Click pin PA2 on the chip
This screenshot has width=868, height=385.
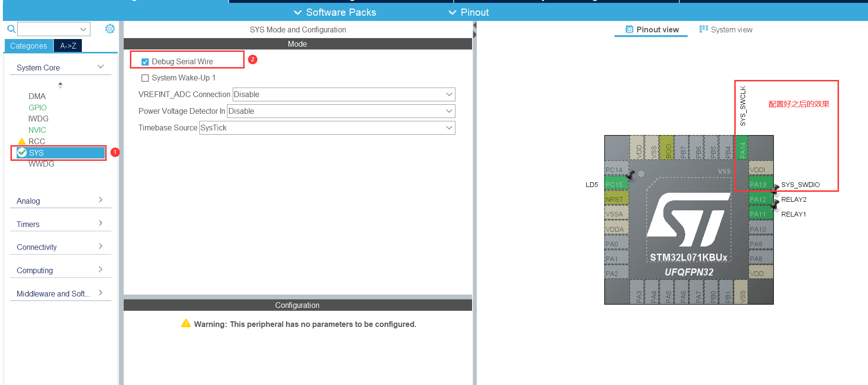617,273
